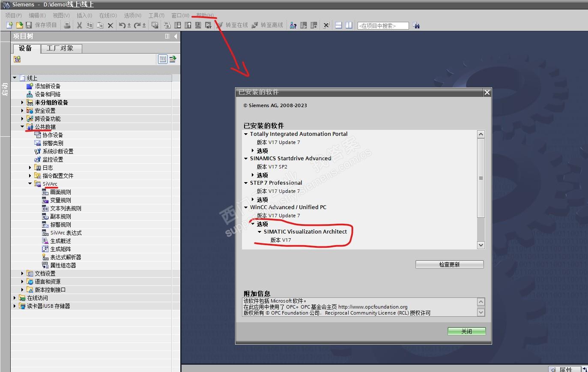Click the new project toolbar icon
This screenshot has height=372, width=588.
coord(9,25)
